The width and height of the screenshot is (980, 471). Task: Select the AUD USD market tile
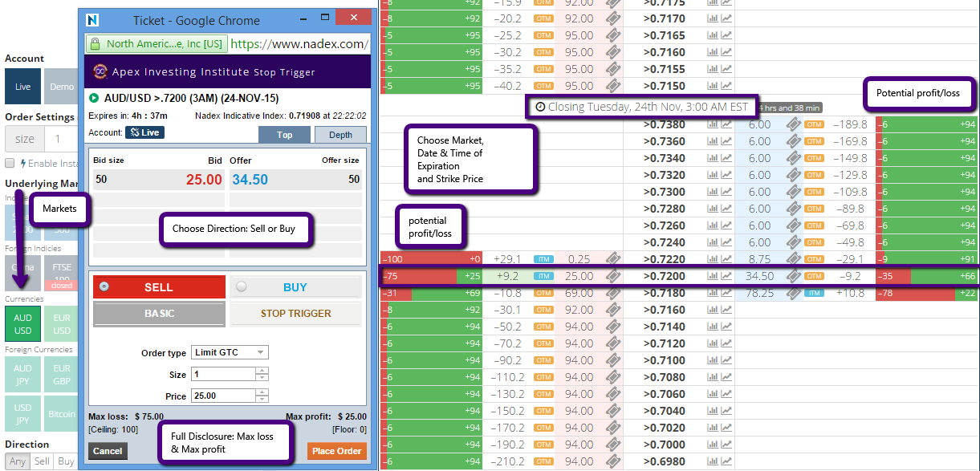coord(22,324)
